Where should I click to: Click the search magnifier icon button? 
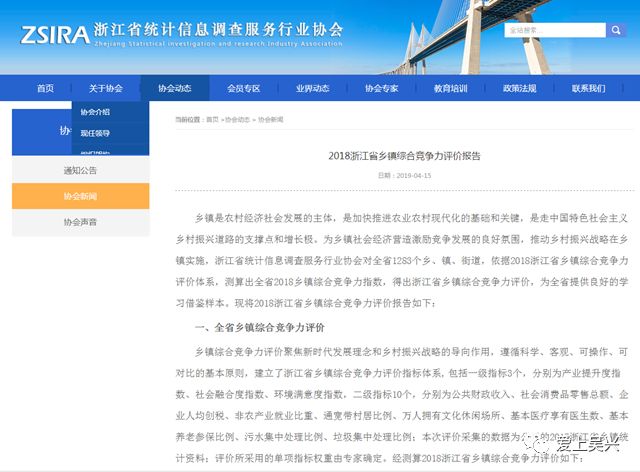pos(616,30)
